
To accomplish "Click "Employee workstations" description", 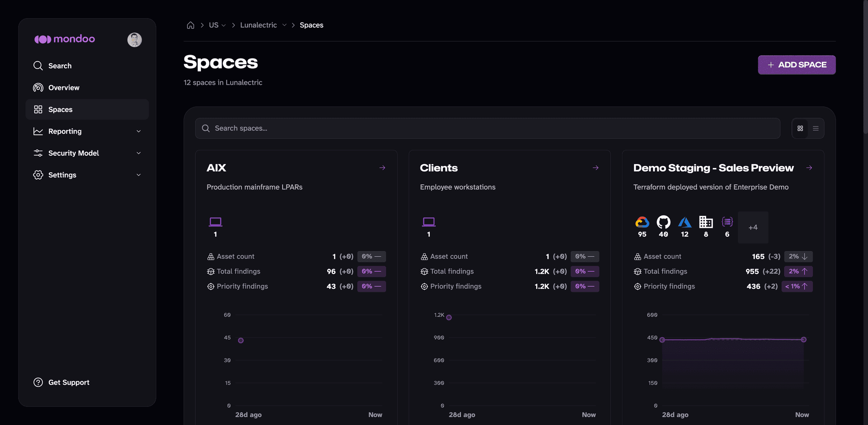I will tap(458, 187).
